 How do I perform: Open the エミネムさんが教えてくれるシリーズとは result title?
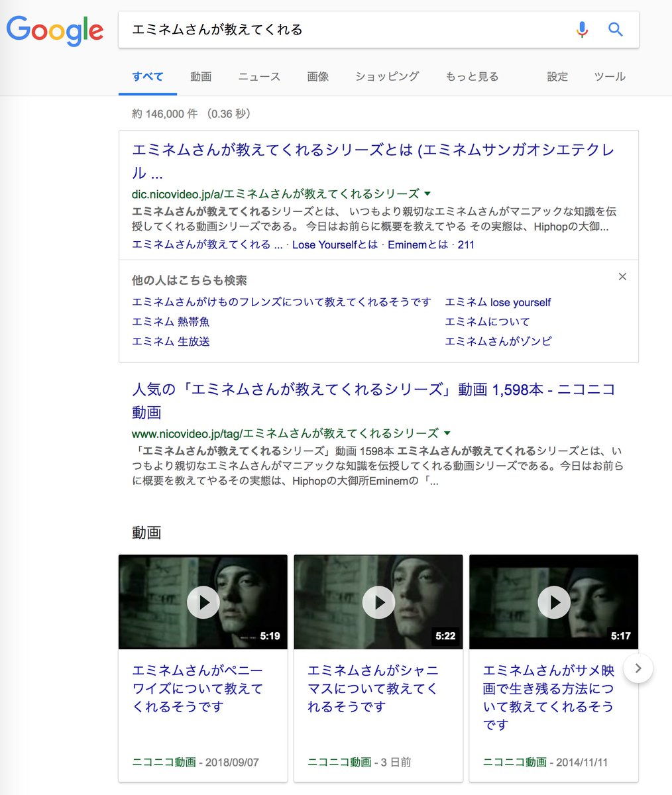point(373,161)
